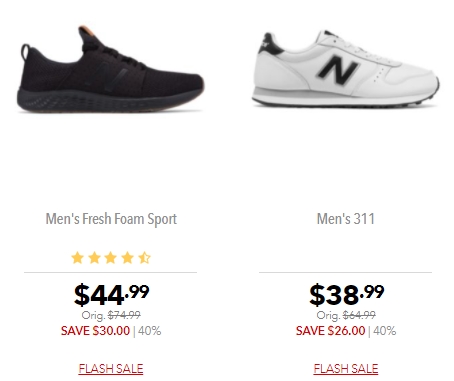Open FLASH SALE link under Fresh Foam Sport
454x381 pixels.
(x=111, y=369)
